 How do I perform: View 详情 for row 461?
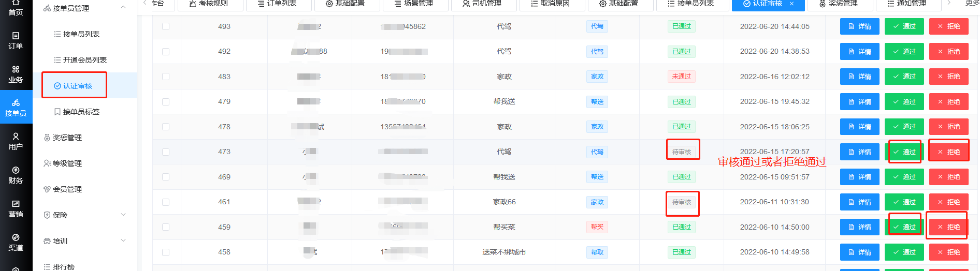pos(860,202)
